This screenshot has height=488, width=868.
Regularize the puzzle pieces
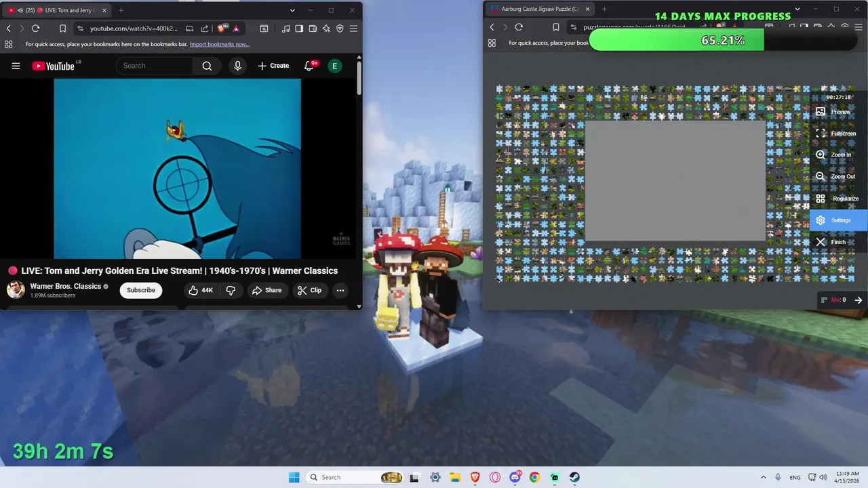tap(838, 199)
